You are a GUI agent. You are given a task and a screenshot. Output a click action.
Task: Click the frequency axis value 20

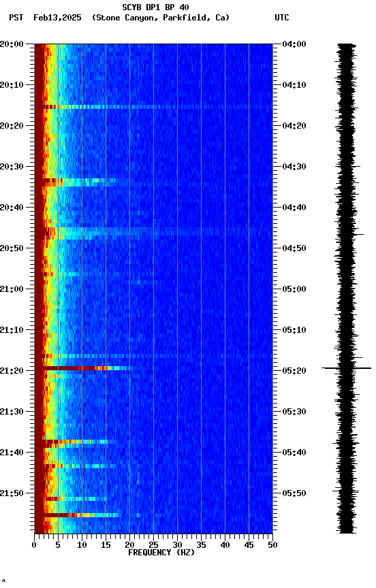pyautogui.click(x=129, y=546)
